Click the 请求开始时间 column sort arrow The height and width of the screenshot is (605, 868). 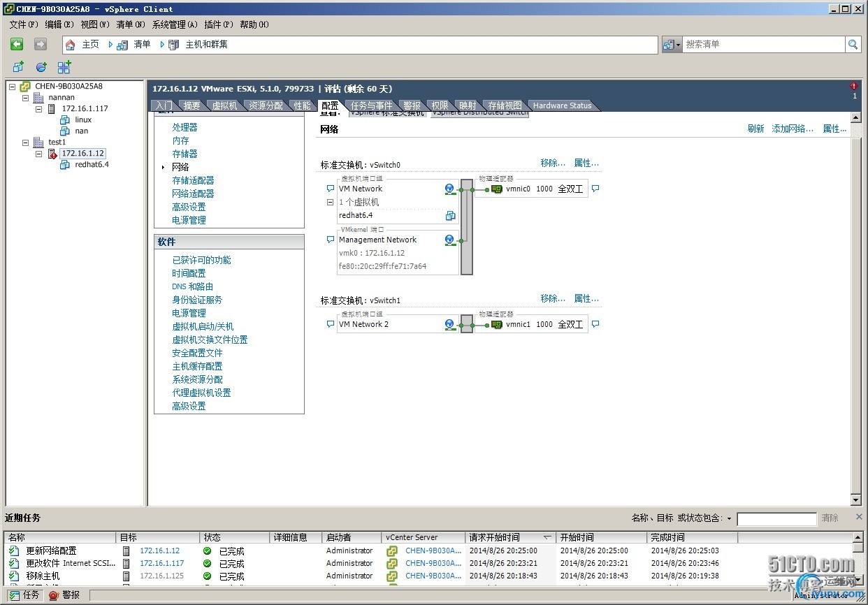547,538
